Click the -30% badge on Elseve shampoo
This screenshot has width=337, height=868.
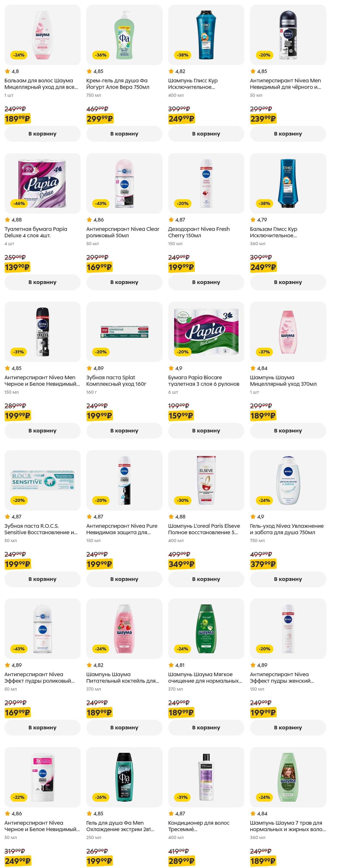coord(182,500)
